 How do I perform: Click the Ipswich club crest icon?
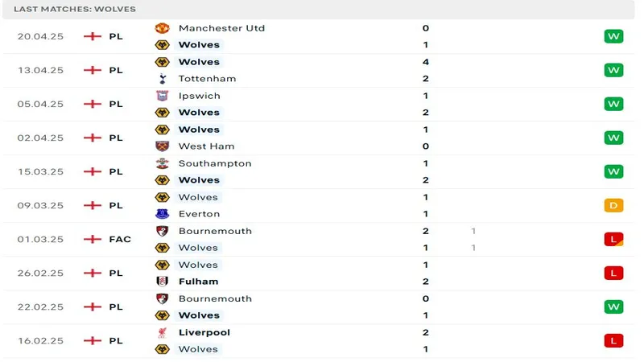coord(161,96)
